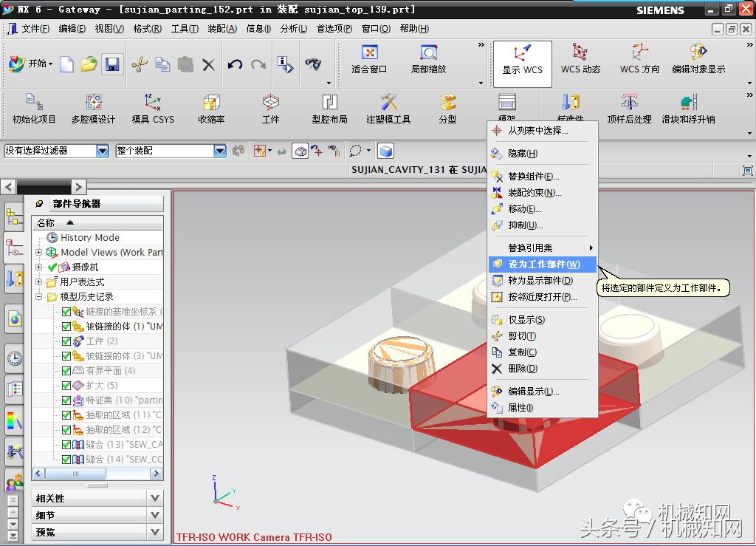The width and height of the screenshot is (756, 546).
Task: Uncheck 链接的基准坐标系 feature checkbox
Action: (x=66, y=312)
